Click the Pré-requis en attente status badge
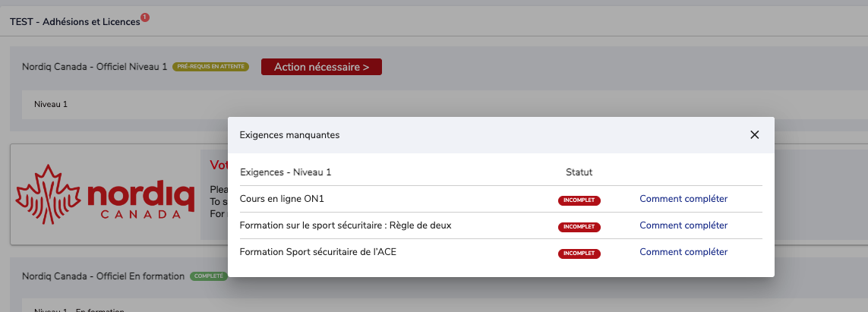The image size is (868, 312). pyautogui.click(x=211, y=67)
